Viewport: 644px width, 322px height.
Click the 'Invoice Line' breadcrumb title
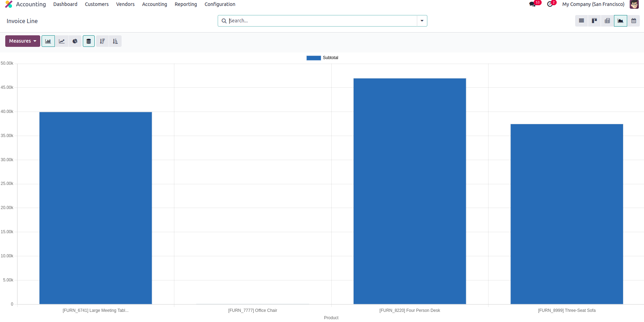pyautogui.click(x=22, y=21)
